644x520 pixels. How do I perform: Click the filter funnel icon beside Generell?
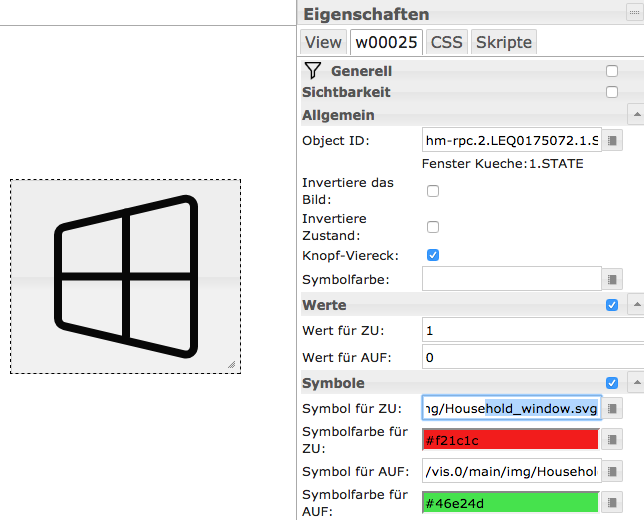313,70
